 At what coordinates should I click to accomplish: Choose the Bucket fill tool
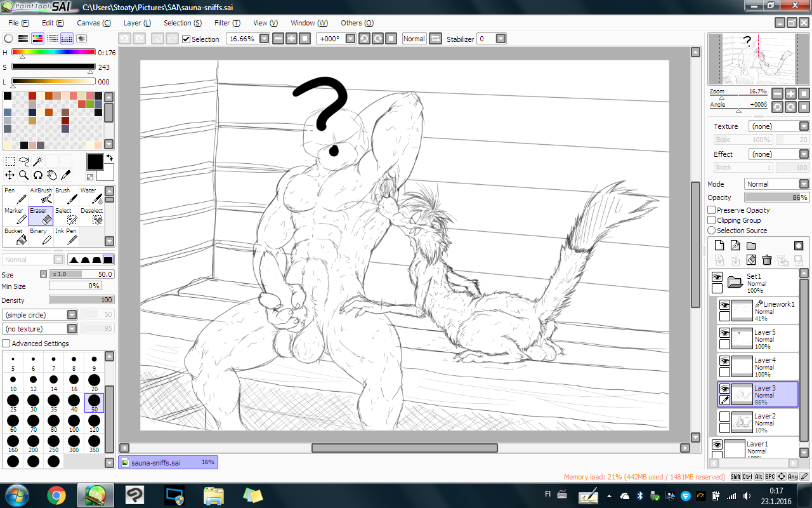(x=15, y=236)
